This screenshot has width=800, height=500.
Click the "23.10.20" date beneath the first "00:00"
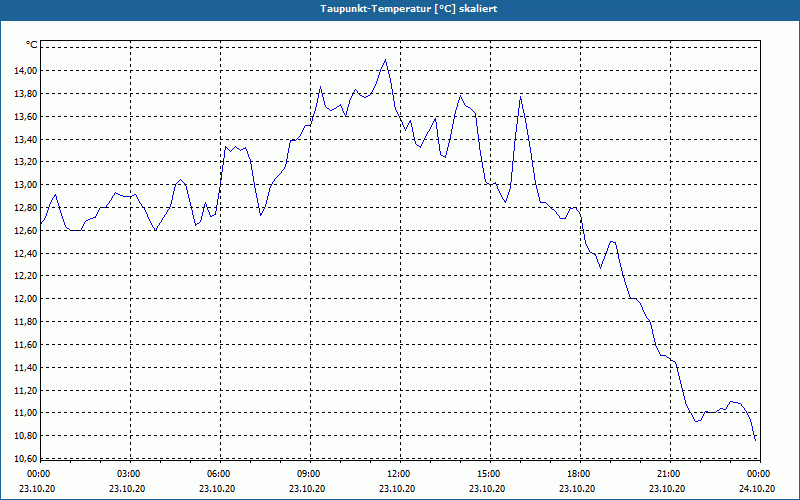click(x=37, y=488)
